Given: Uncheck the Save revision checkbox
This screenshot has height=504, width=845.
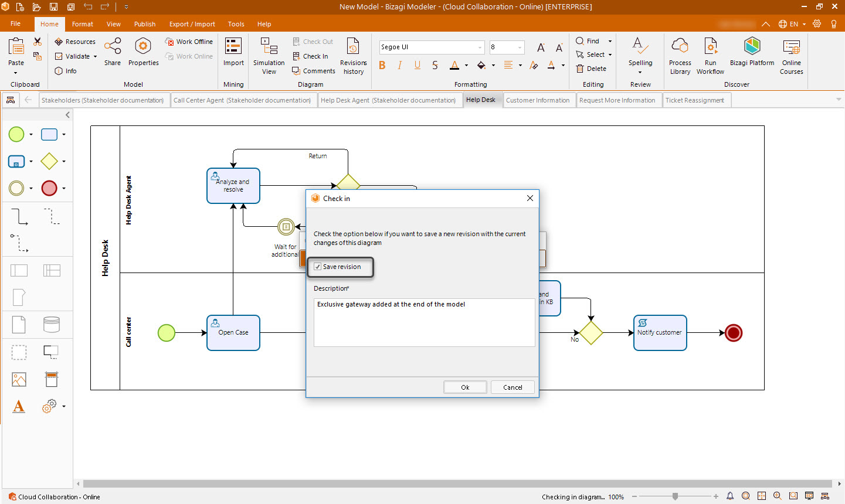Looking at the screenshot, I should [318, 267].
